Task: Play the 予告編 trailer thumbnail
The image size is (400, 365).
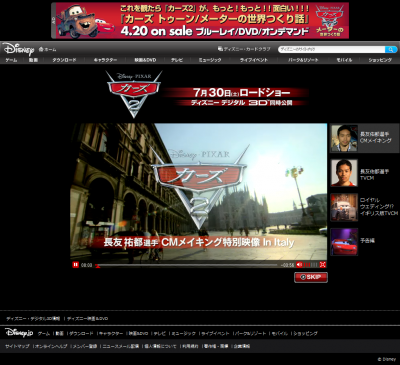Action: point(344,242)
